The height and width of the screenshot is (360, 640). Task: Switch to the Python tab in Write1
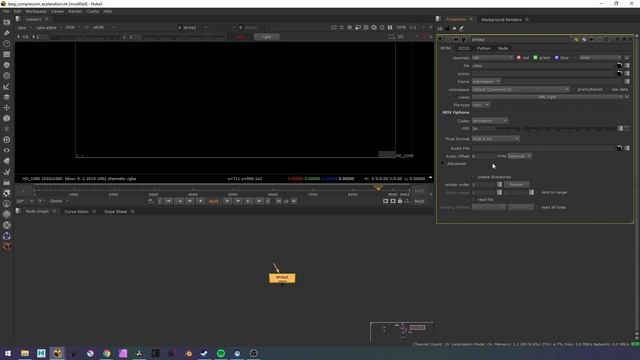pos(484,48)
